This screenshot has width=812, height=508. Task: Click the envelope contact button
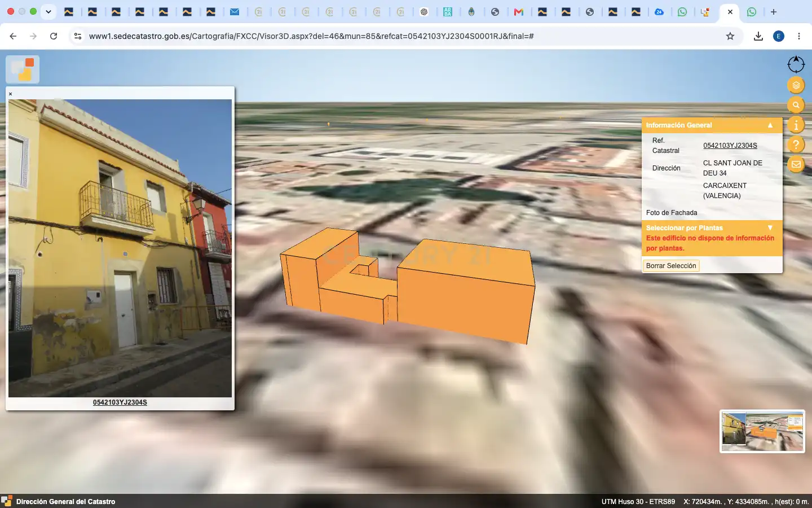pyautogui.click(x=796, y=164)
